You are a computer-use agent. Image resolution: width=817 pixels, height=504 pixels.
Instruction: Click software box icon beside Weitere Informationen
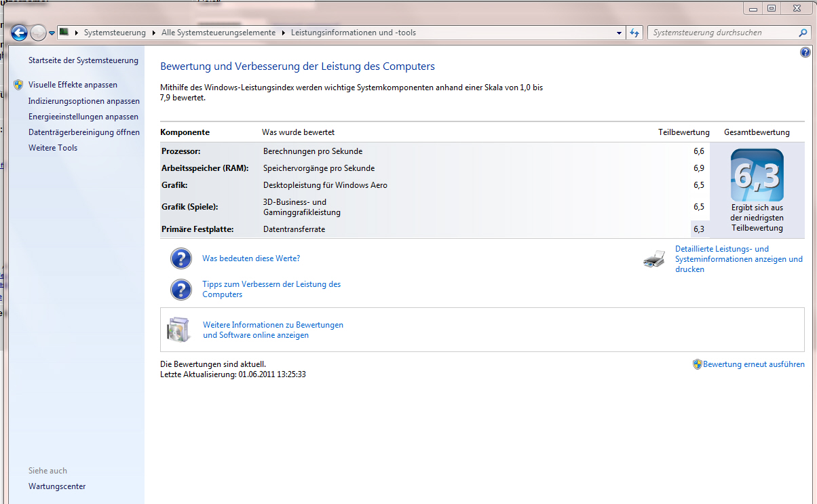(x=180, y=330)
